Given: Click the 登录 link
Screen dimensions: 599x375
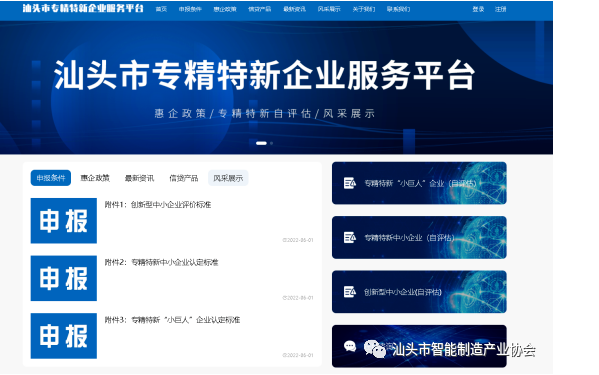Looking at the screenshot, I should click(478, 9).
